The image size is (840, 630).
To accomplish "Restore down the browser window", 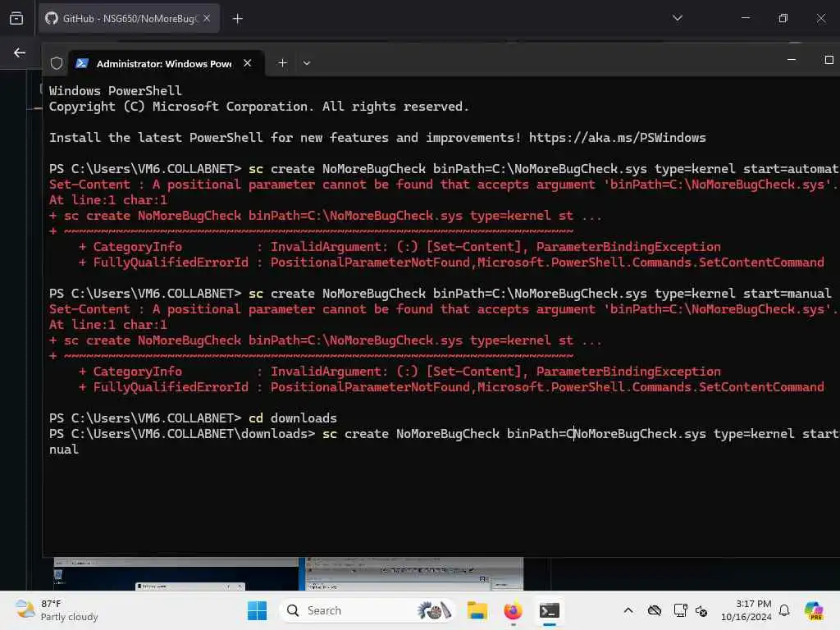I will [x=783, y=18].
